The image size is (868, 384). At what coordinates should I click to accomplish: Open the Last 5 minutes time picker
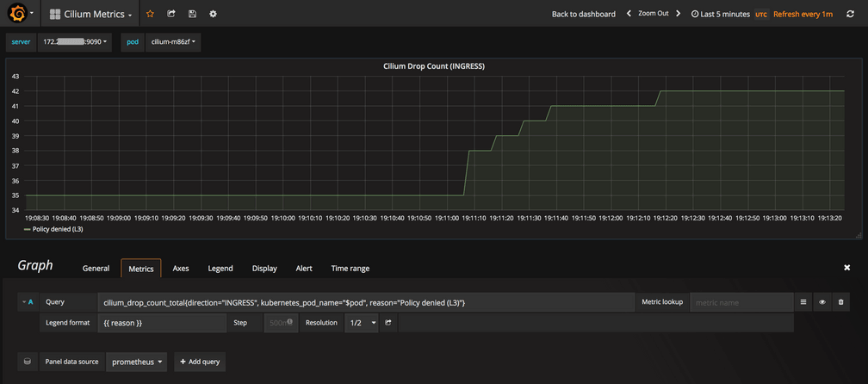coord(721,14)
